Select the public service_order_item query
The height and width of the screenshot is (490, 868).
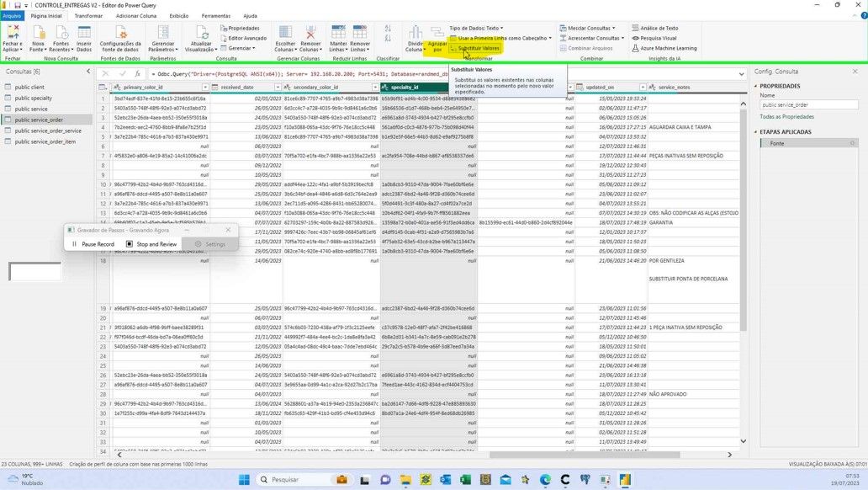(x=45, y=142)
